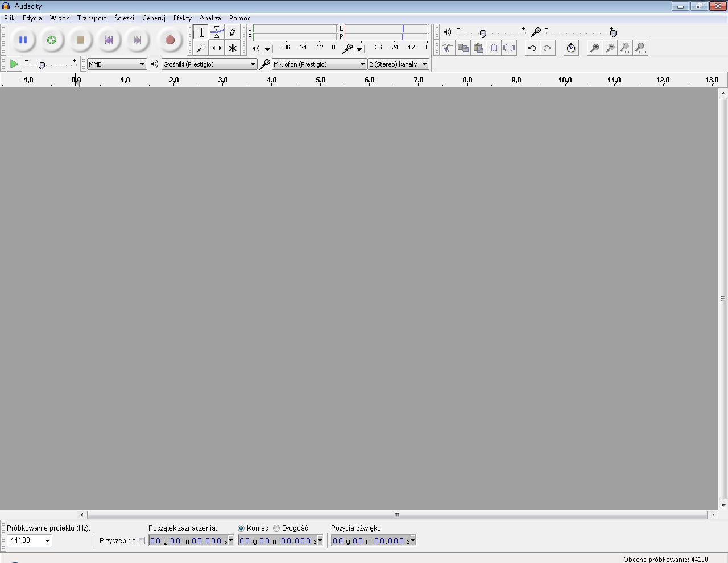The height and width of the screenshot is (563, 728).
Task: Click the Redo arrow icon
Action: tap(547, 48)
